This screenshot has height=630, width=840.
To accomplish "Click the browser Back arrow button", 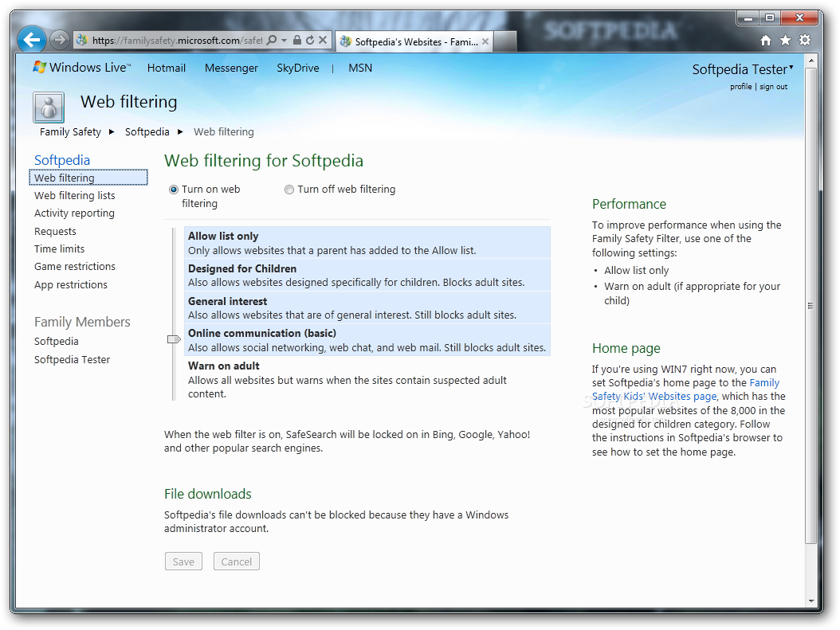I will [32, 40].
